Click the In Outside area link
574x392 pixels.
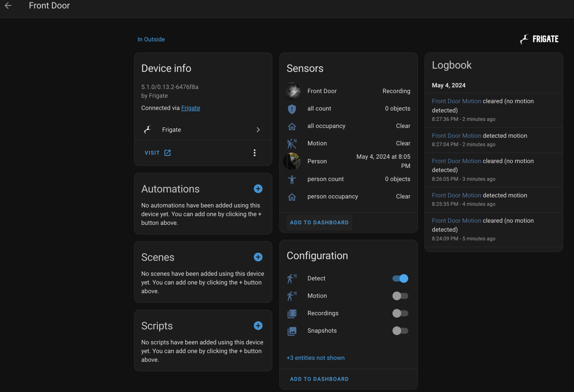click(151, 39)
